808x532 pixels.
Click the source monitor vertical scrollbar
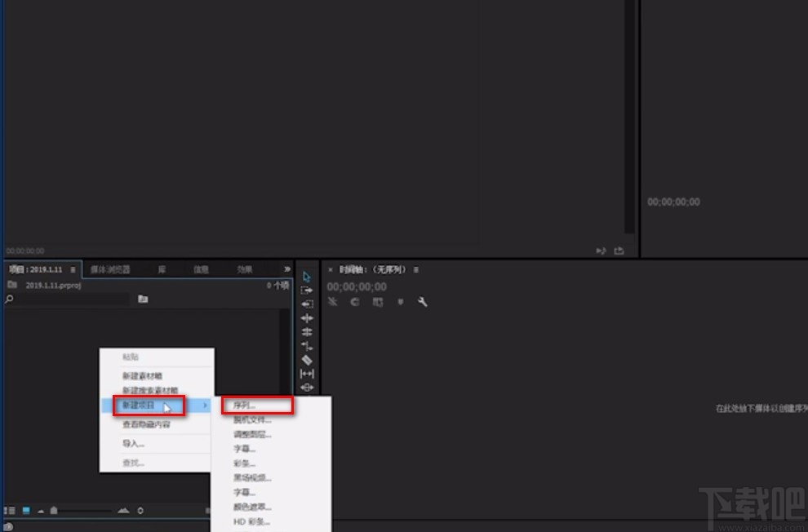[x=629, y=117]
